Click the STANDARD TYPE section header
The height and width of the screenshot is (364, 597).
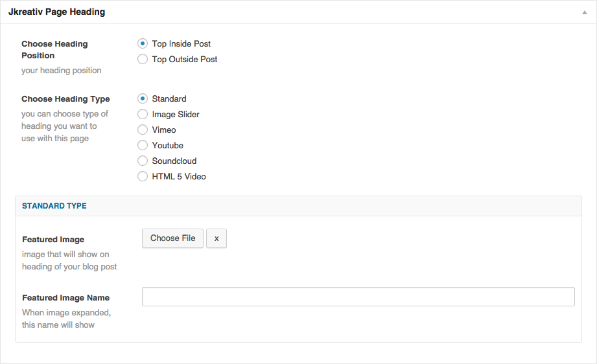pos(54,206)
